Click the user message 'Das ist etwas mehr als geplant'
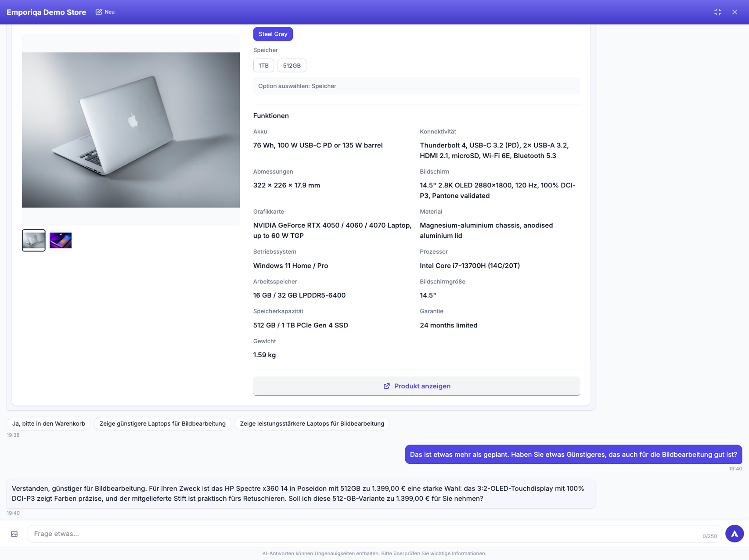 [x=573, y=455]
